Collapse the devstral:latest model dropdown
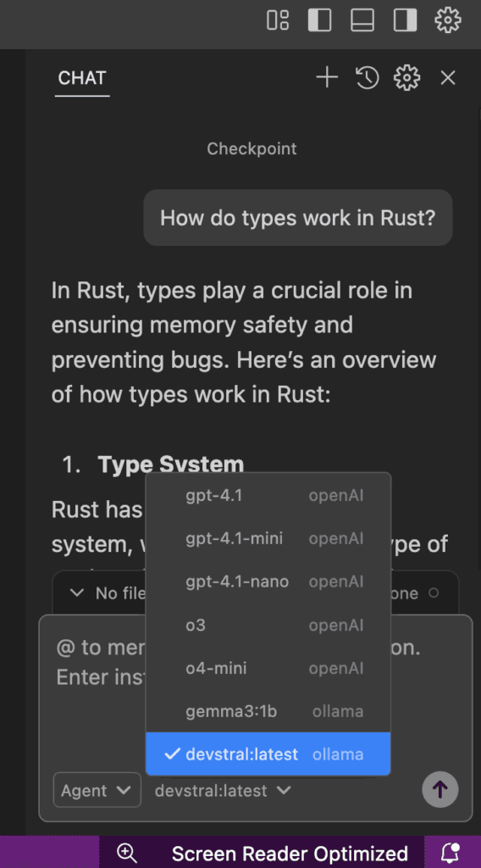Screen dimensions: 481x868 [x=223, y=791]
